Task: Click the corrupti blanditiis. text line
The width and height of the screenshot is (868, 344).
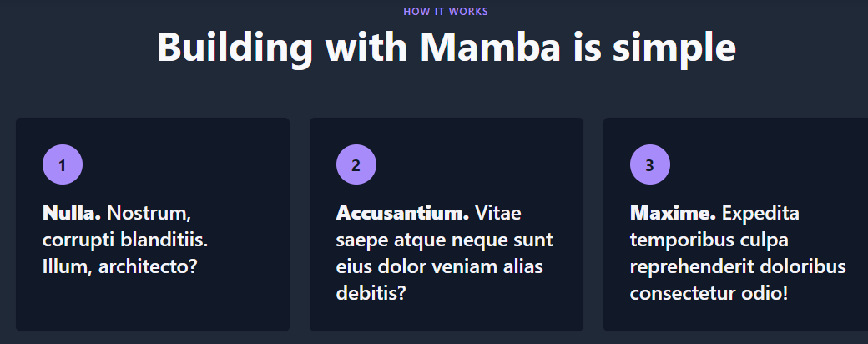Action: click(125, 240)
